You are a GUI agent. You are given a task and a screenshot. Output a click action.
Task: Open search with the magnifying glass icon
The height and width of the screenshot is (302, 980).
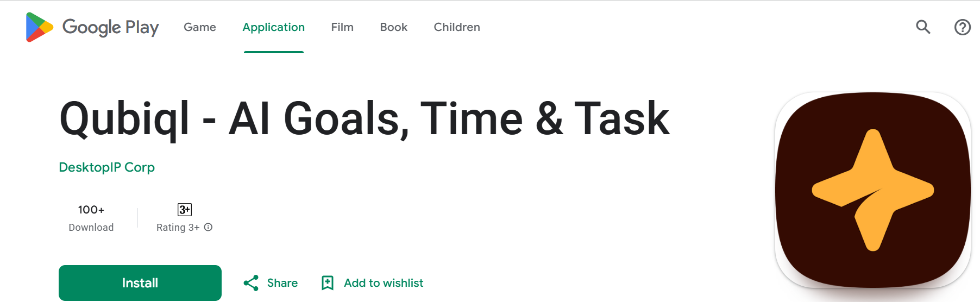pos(923,27)
